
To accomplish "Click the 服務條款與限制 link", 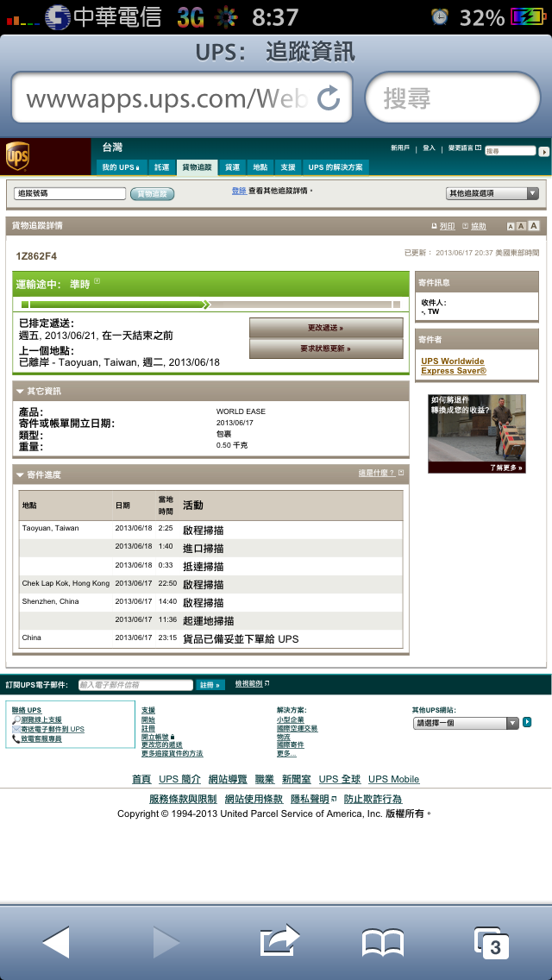I will (183, 800).
